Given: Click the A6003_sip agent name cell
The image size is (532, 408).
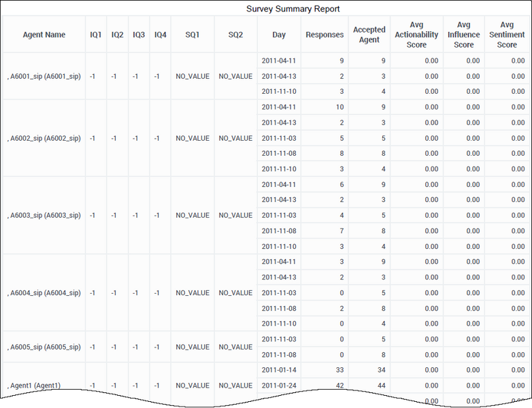Looking at the screenshot, I should (x=44, y=216).
